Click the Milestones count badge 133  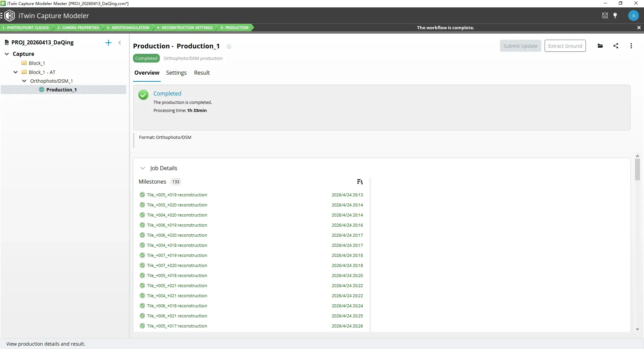pos(176,182)
